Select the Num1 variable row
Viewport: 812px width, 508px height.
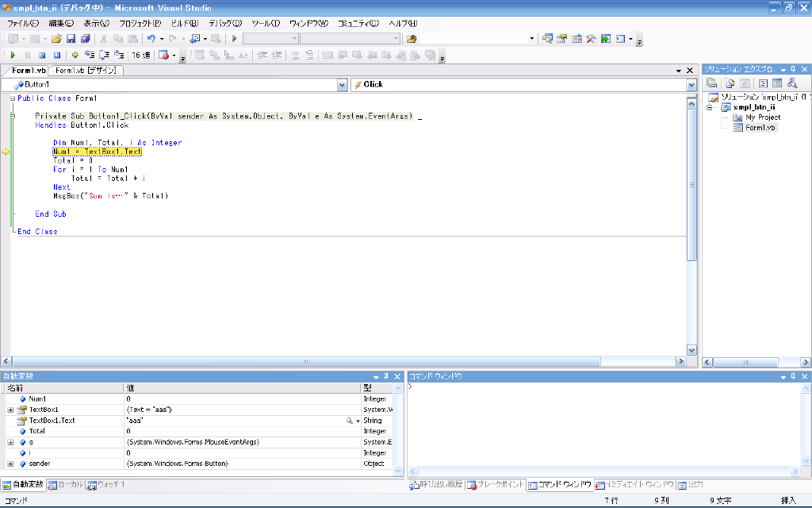(199, 399)
